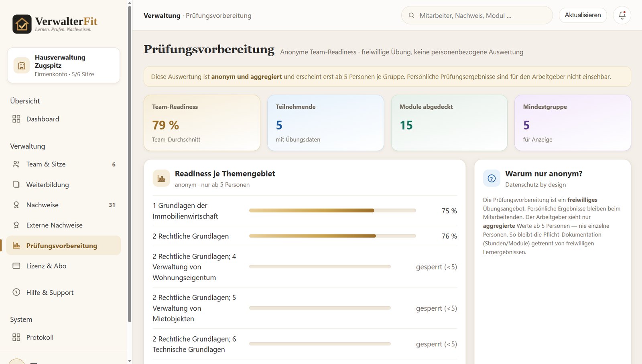Click the 75 % readiness value

[x=449, y=211]
